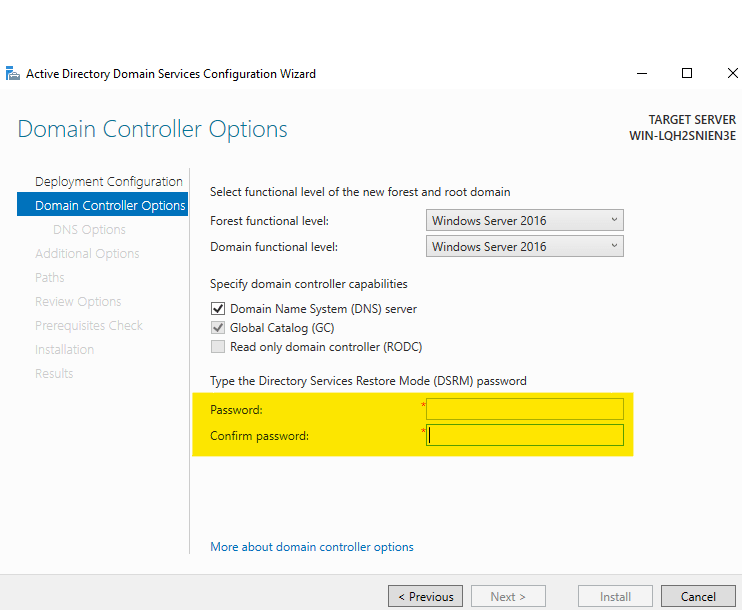Click the Previous button
742x610 pixels.
pyautogui.click(x=425, y=596)
